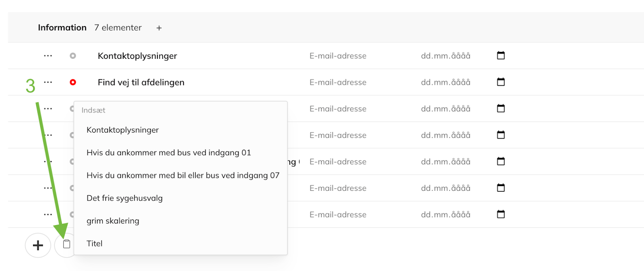
Task: Click the Information section heading
Action: 62,27
